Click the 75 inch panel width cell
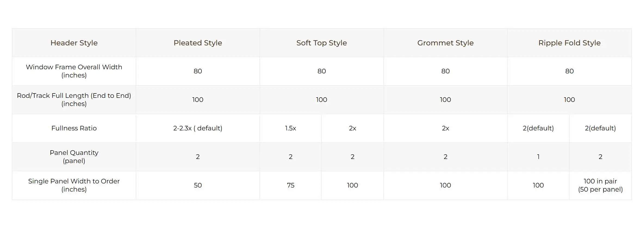The width and height of the screenshot is (644, 225). 290,185
